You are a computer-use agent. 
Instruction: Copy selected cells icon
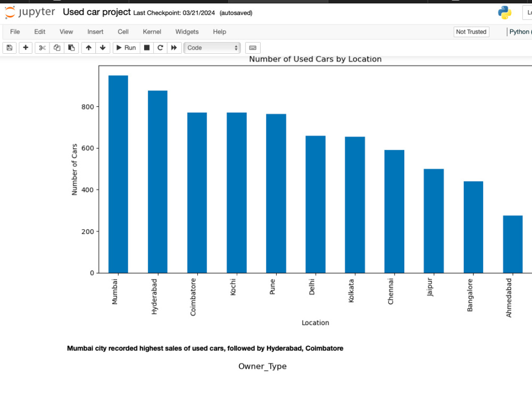[57, 48]
